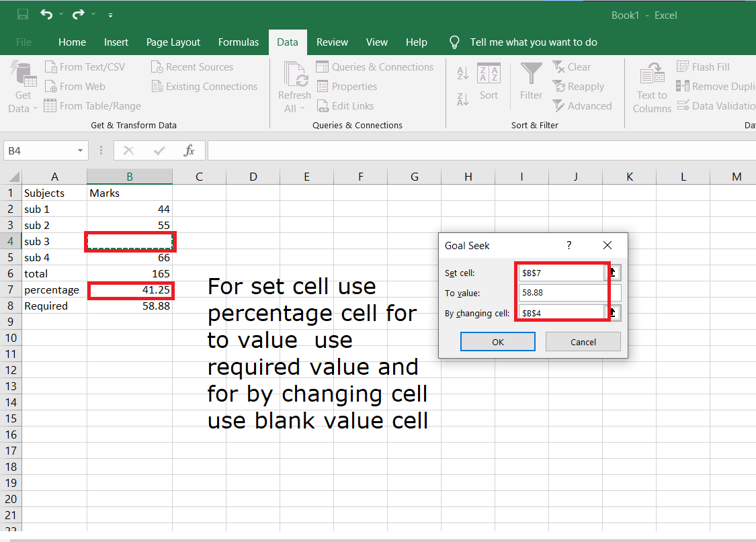This screenshot has width=756, height=542.
Task: Reapply the filter
Action: click(x=579, y=86)
